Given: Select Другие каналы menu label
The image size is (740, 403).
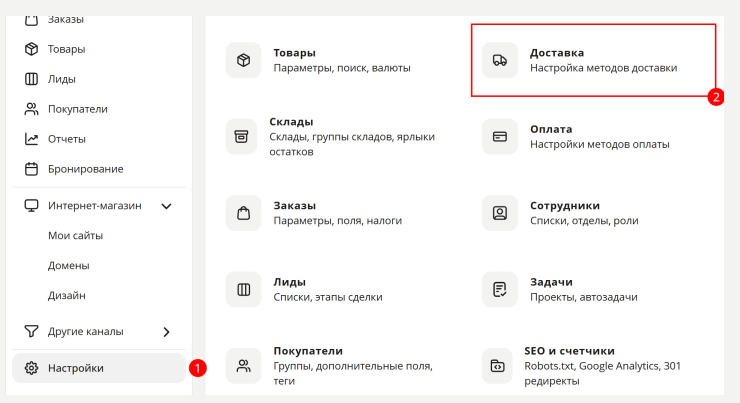Looking at the screenshot, I should pyautogui.click(x=85, y=332).
